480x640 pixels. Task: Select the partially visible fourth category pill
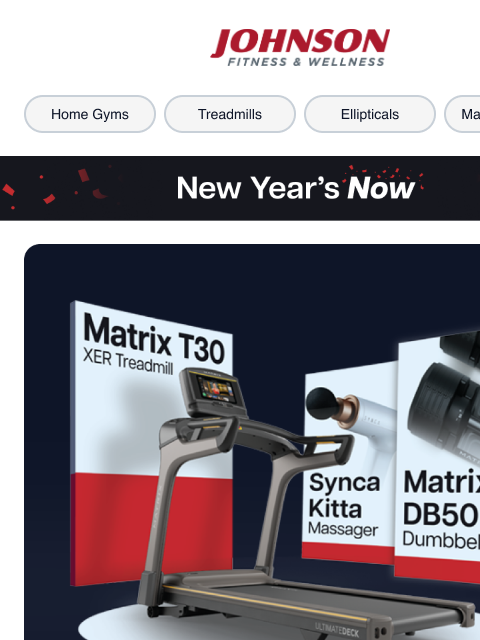(x=462, y=114)
